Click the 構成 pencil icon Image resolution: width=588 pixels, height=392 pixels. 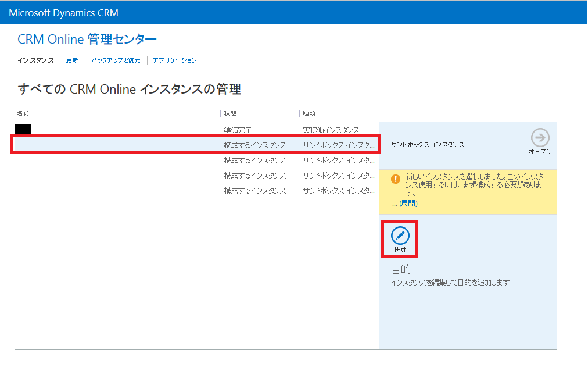400,236
